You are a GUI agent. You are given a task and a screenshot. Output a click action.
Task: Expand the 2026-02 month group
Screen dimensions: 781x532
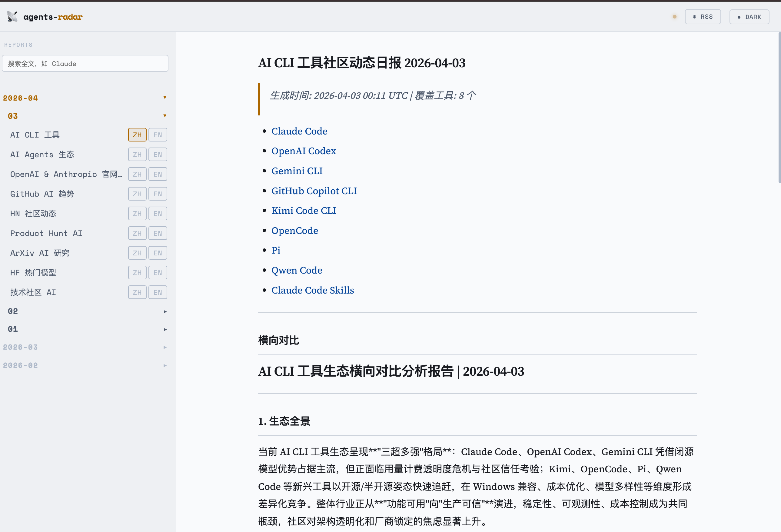(85, 365)
